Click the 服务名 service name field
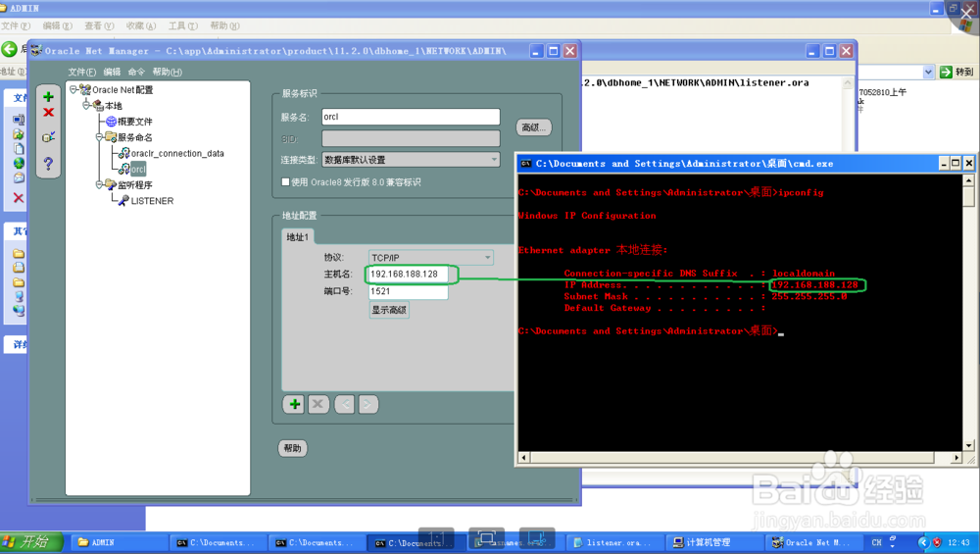The height and width of the screenshot is (554, 980). [411, 117]
